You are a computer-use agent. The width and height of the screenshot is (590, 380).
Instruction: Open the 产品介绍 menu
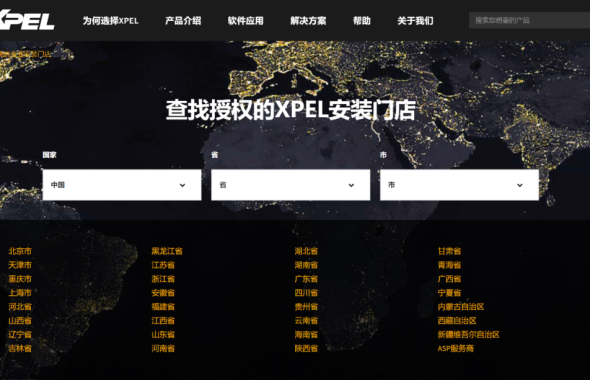[x=183, y=21]
